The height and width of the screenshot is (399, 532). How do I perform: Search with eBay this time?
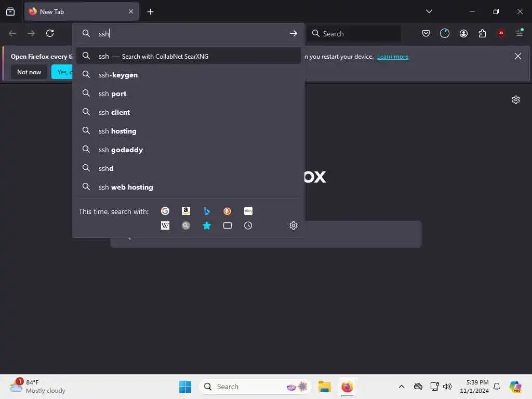tap(248, 211)
